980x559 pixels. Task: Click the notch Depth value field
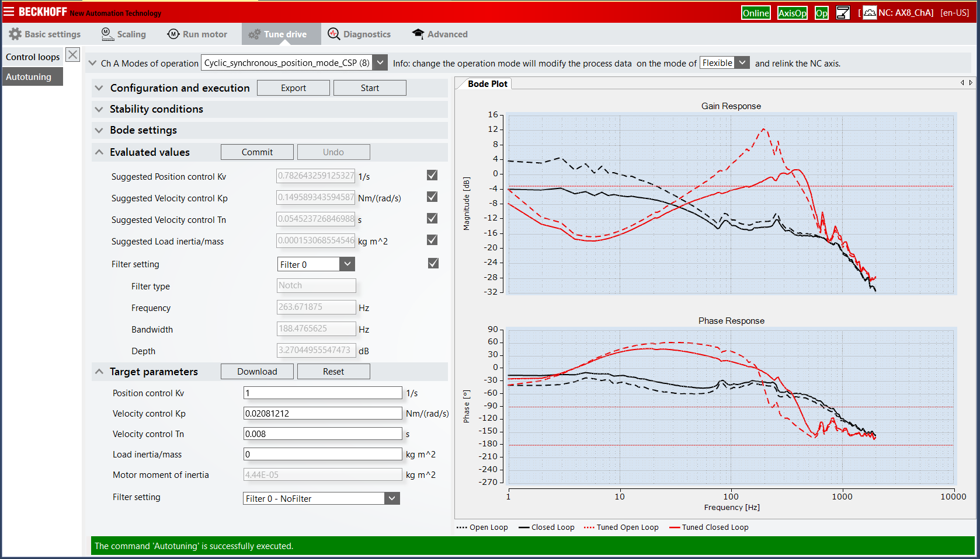pos(316,350)
